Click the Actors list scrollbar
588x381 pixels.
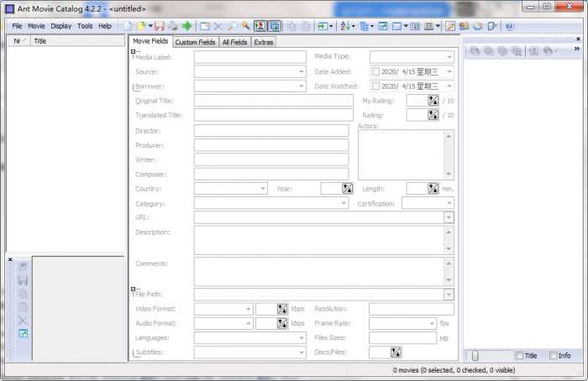point(449,154)
